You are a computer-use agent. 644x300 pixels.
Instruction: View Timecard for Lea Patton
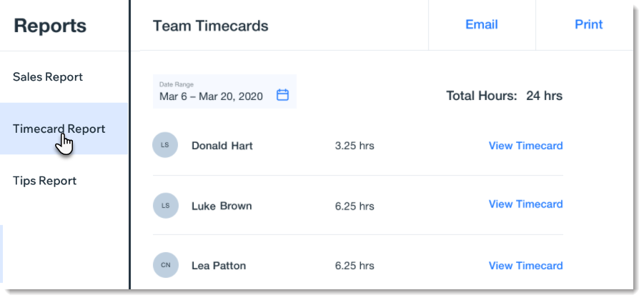[525, 266]
